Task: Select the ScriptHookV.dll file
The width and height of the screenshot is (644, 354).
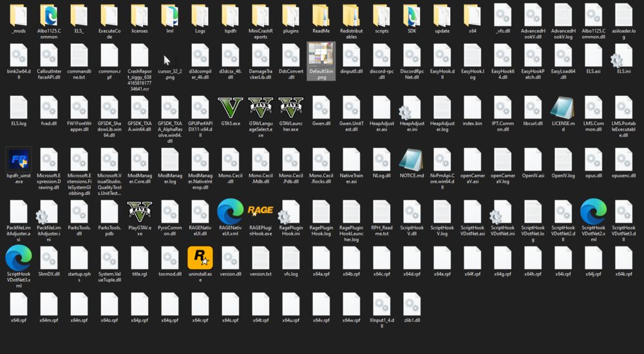Action: point(412,212)
